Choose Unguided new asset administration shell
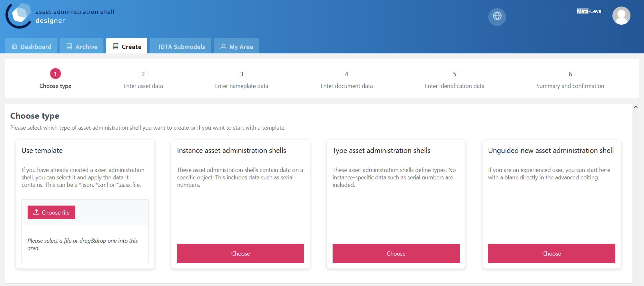The height and width of the screenshot is (286, 644). click(551, 253)
